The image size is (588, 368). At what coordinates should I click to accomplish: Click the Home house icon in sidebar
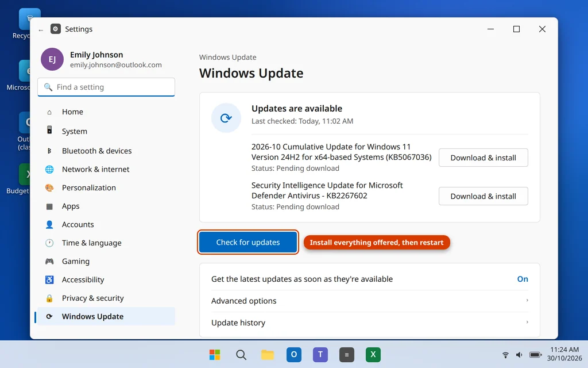49,112
